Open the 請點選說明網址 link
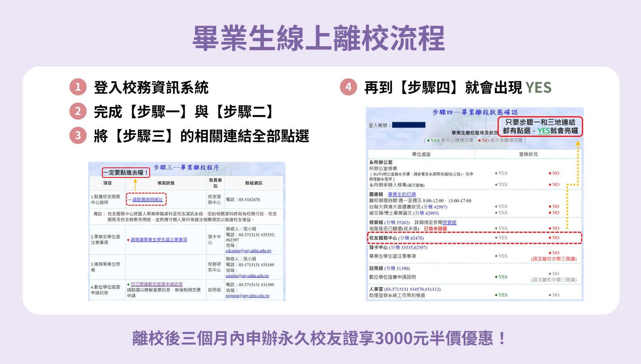Screen dimensions: 641x364 coord(147,200)
